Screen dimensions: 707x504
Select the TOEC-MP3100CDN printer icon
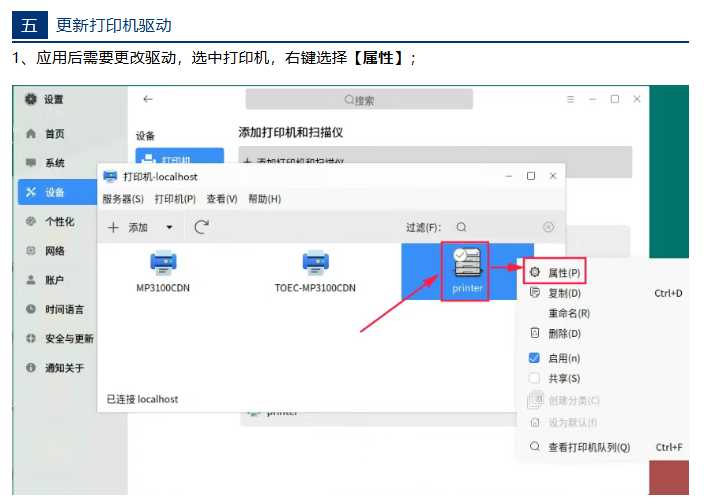click(x=315, y=264)
